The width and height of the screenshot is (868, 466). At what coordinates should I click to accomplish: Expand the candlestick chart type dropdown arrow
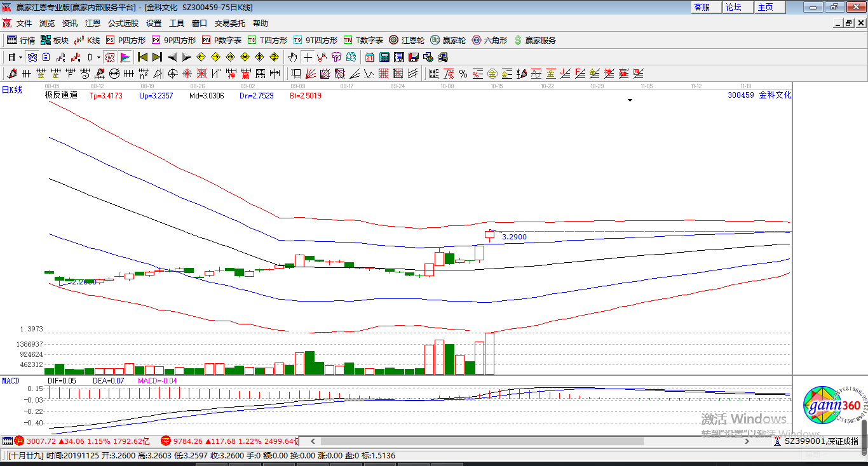98,57
